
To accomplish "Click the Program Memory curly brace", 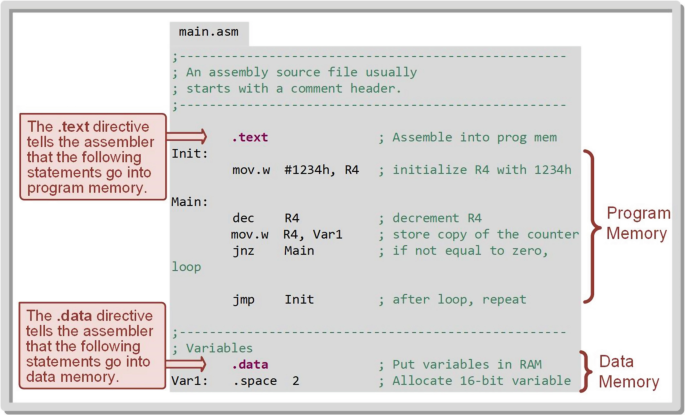I will click(592, 226).
